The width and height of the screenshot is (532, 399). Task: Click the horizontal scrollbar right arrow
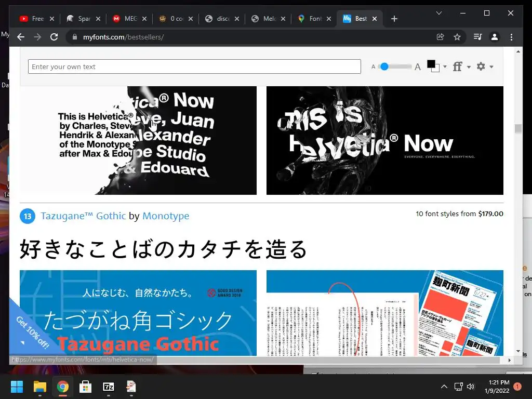click(509, 360)
